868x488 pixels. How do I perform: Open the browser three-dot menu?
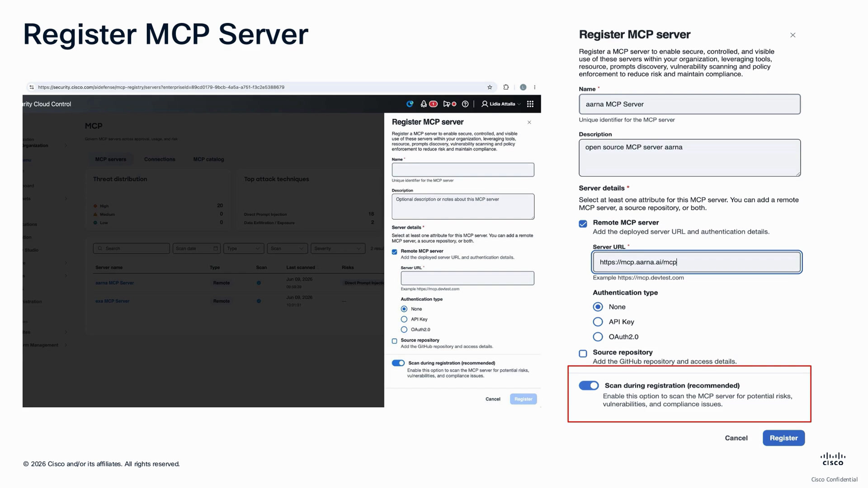click(534, 87)
